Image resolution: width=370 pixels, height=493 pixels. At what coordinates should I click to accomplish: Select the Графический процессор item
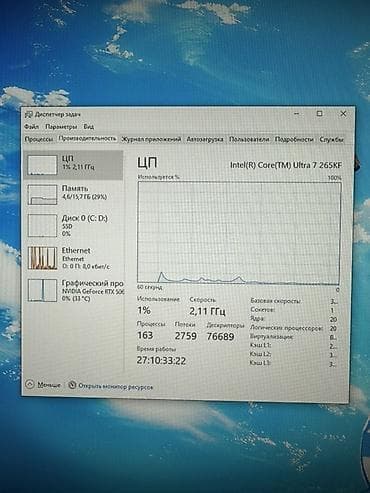coord(74,290)
